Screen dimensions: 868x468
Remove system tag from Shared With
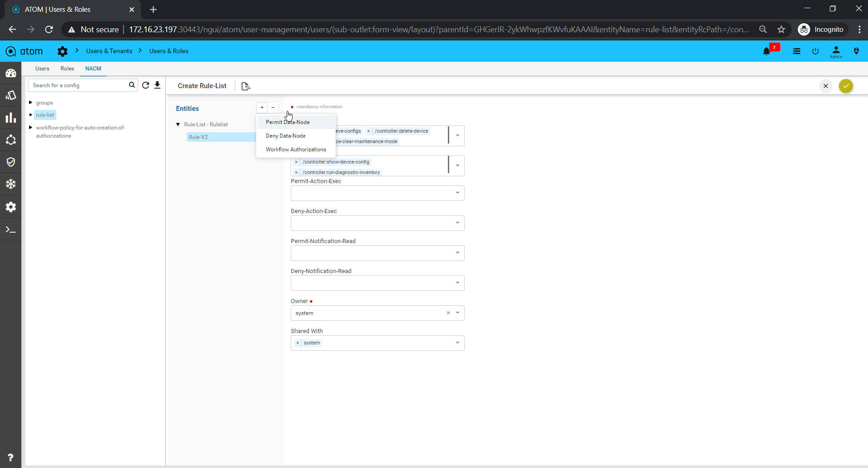coord(298,343)
